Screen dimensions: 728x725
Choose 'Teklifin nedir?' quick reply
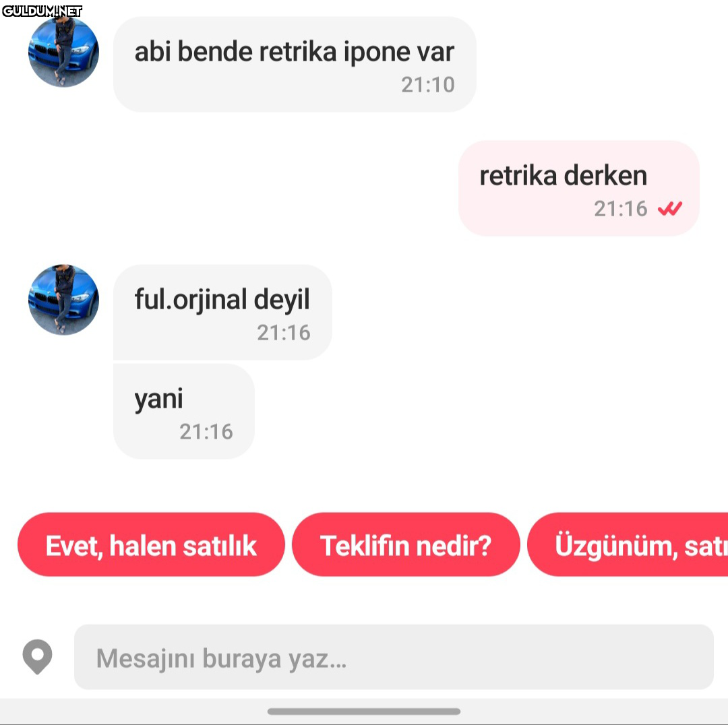coord(406,544)
